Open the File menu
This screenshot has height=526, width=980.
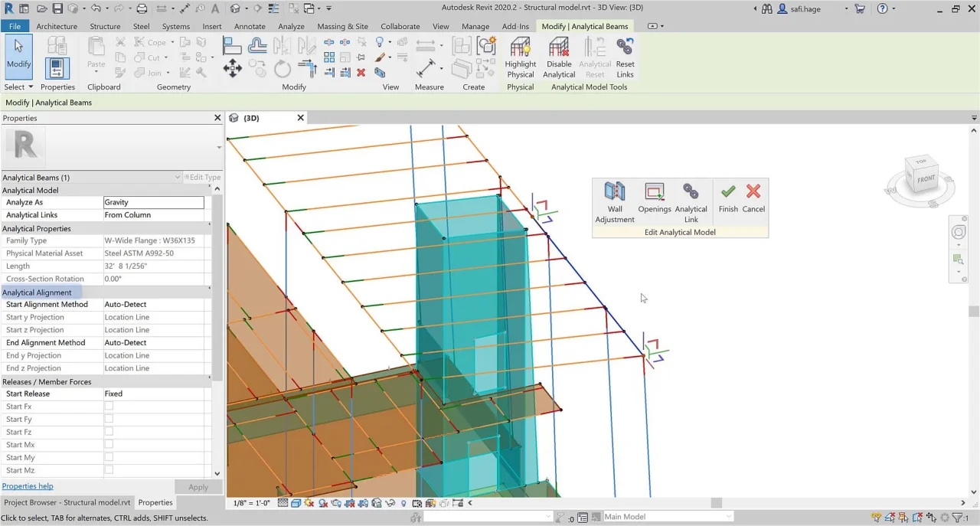[x=15, y=26]
